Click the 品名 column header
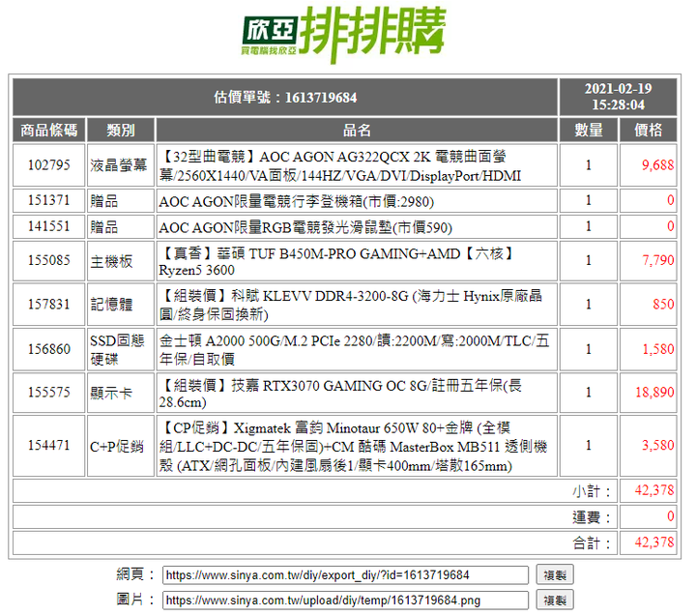The image size is (696, 616). (x=357, y=131)
